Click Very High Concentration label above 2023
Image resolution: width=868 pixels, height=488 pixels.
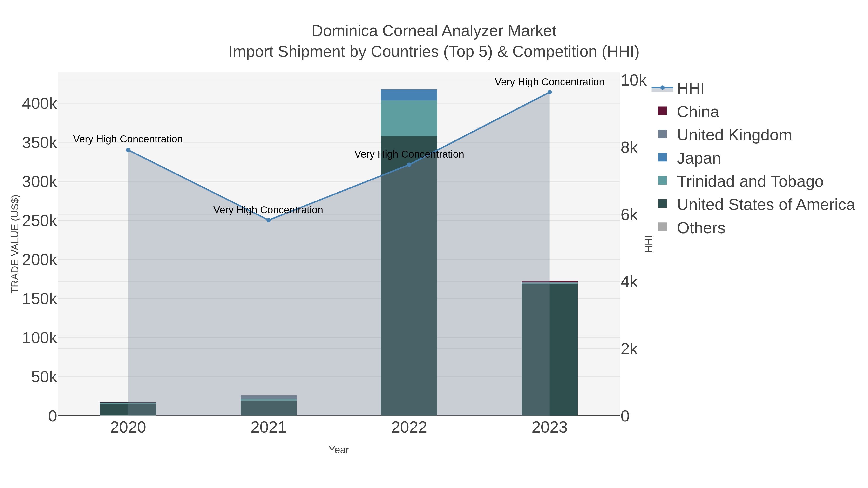[x=549, y=82]
